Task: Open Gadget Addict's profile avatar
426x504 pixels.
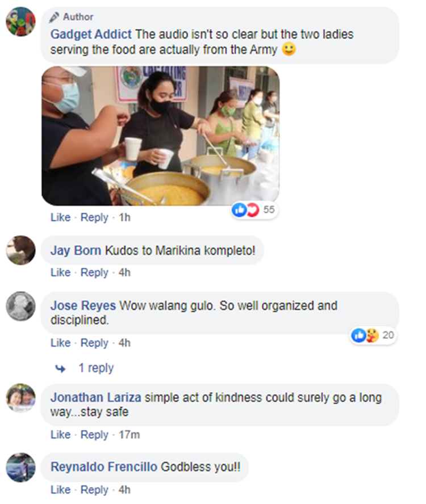Action: tap(21, 22)
